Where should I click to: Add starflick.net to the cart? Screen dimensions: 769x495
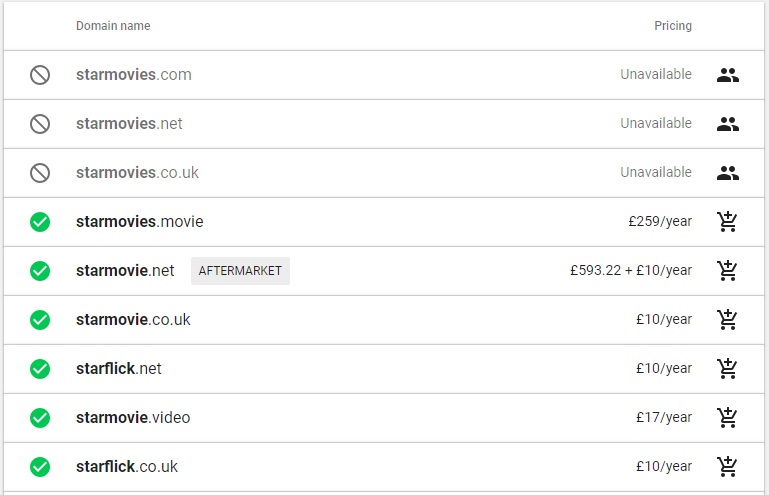[727, 369]
